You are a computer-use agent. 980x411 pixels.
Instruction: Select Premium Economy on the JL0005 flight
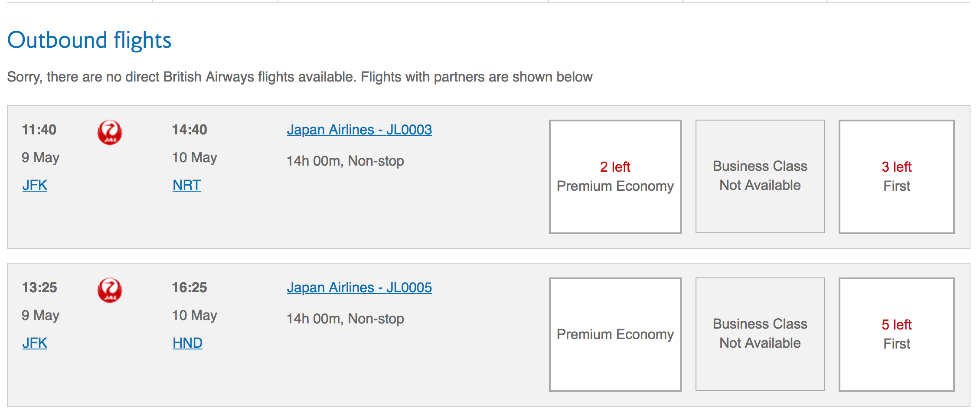[x=615, y=334]
